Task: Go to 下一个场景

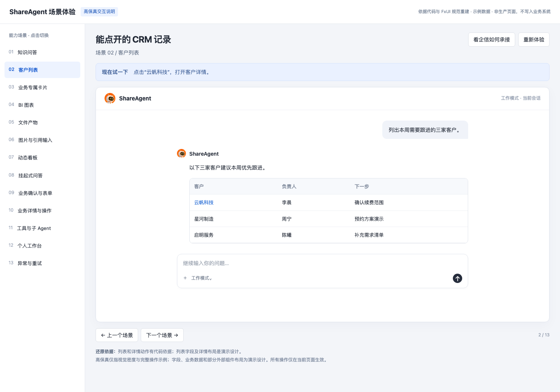Action: tap(162, 335)
